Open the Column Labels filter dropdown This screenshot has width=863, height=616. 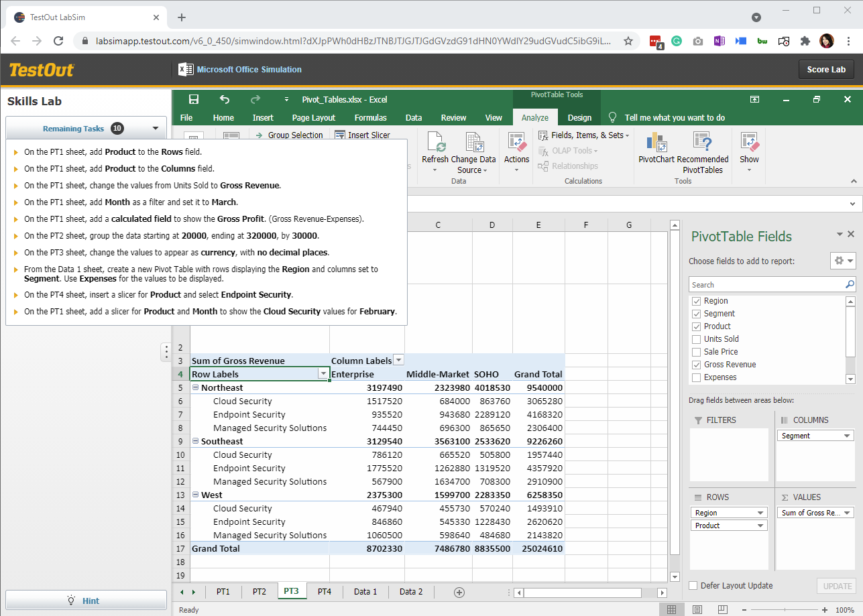tap(398, 361)
